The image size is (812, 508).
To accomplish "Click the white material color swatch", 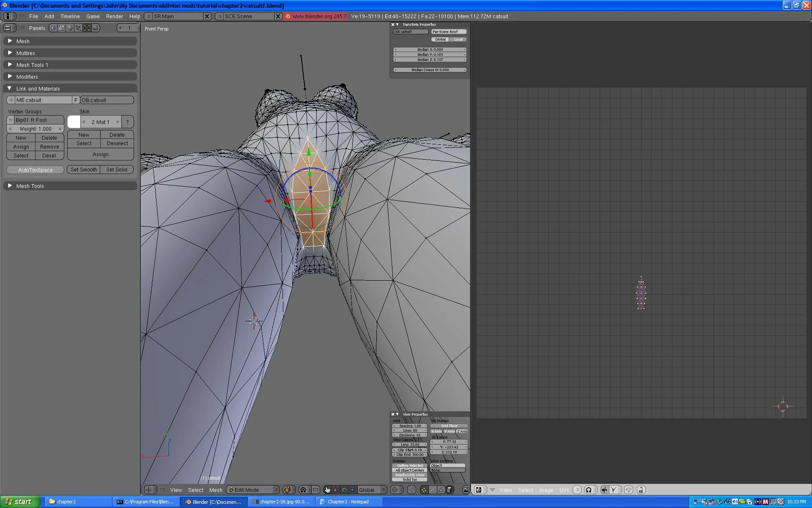I will point(74,122).
